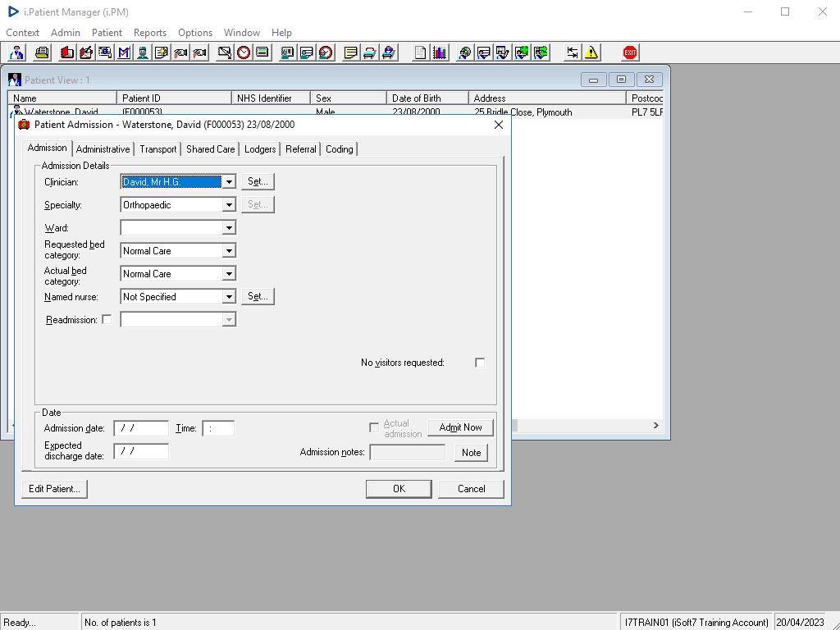Open the Actual bed category dropdown
This screenshot has height=630, width=840.
230,274
